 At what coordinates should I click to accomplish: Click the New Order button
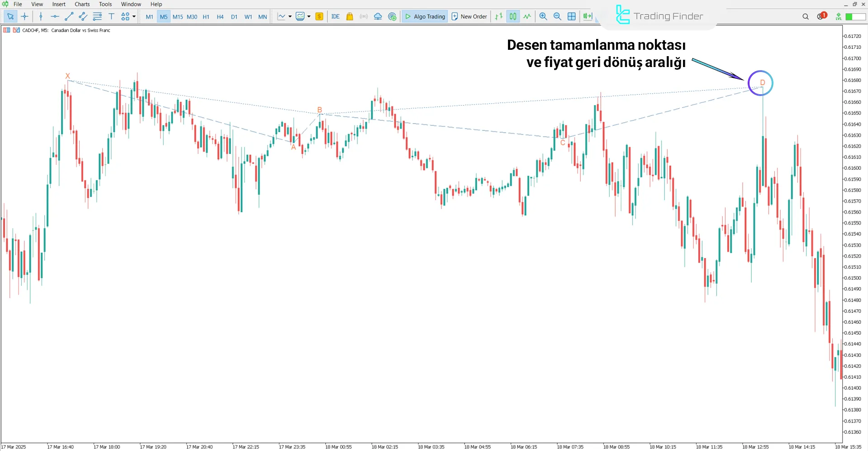(469, 17)
